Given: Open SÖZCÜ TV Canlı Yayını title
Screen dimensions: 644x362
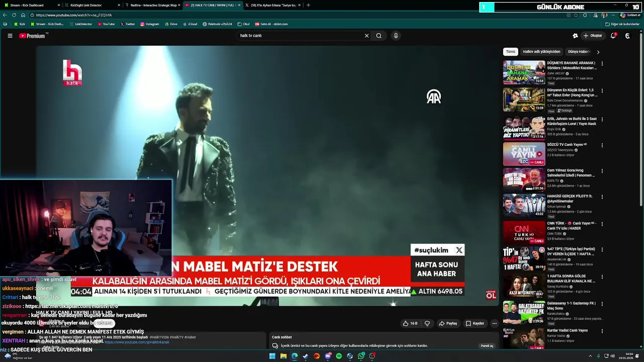Looking at the screenshot, I should (567, 145).
